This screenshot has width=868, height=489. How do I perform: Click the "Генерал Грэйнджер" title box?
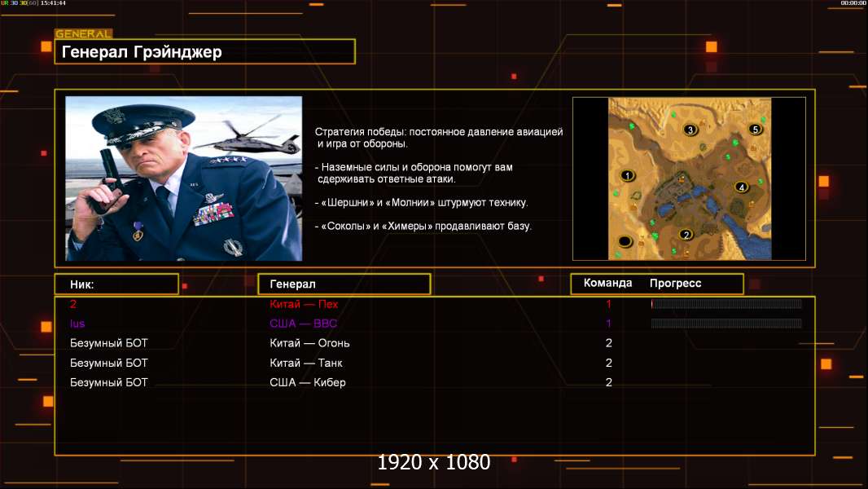click(205, 52)
